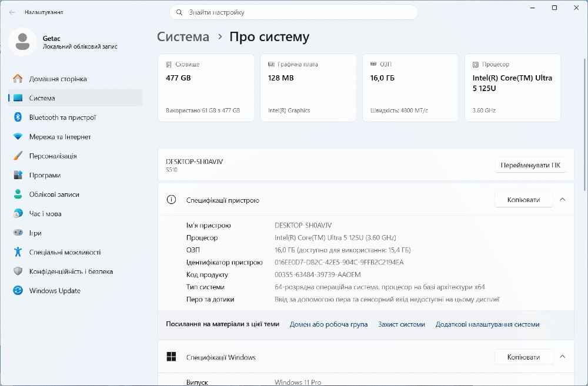This screenshot has height=386, width=588.
Task: Collapse the Специфікації Windows section chevron
Action: (562, 357)
